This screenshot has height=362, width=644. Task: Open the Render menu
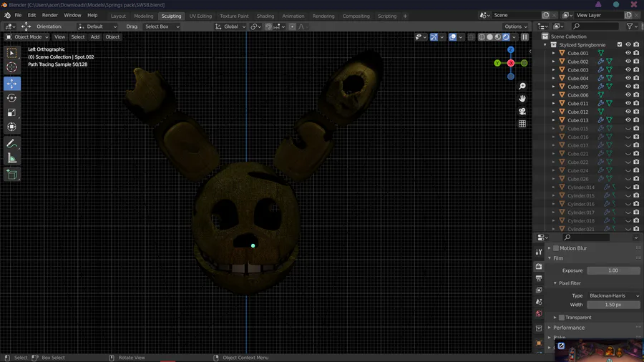coord(49,15)
